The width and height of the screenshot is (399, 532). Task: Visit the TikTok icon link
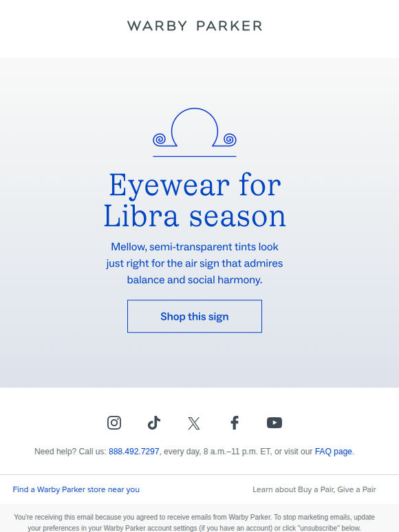(x=154, y=423)
